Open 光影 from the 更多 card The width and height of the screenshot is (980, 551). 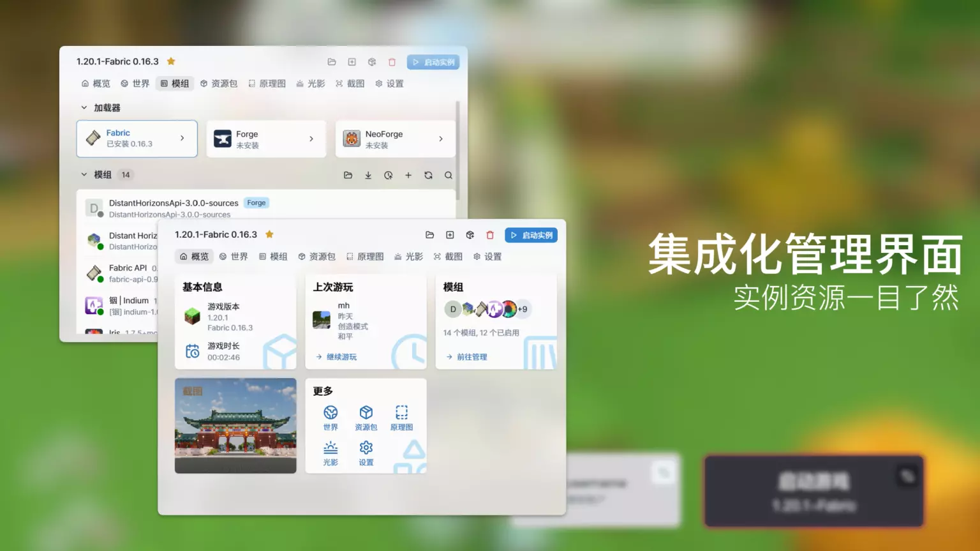(330, 453)
